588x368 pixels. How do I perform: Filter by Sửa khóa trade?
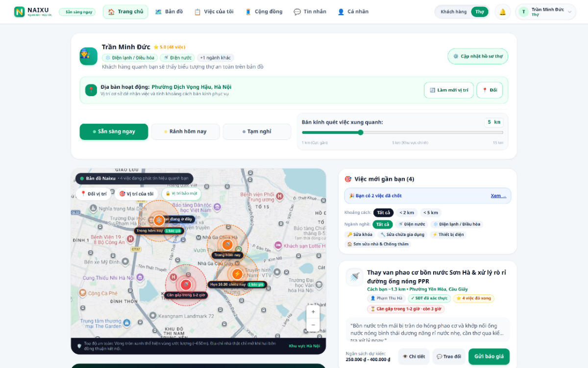(x=360, y=235)
